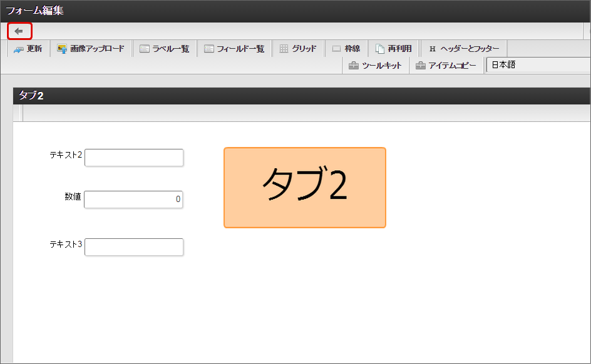Open the label list (ラベル一覧)
Image resolution: width=591 pixels, height=364 pixels.
coord(165,48)
